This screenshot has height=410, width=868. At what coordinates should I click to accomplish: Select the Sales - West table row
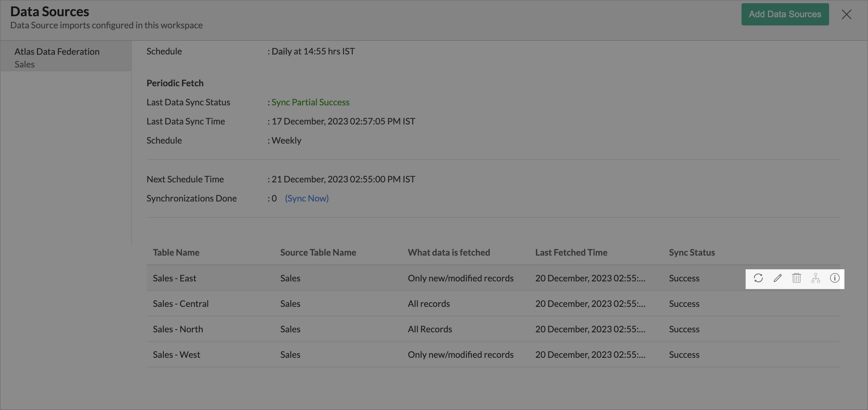click(x=177, y=355)
